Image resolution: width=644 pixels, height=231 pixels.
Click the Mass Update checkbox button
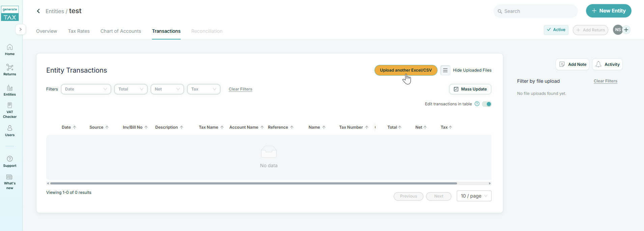[470, 89]
